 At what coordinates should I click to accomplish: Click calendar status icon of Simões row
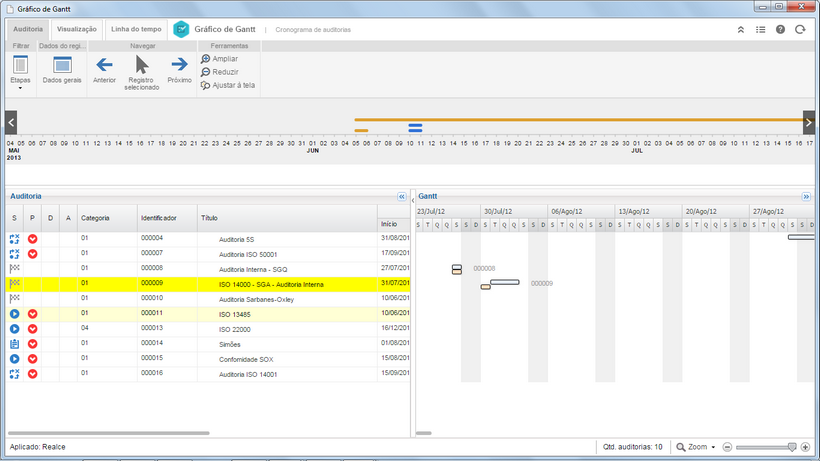14,344
